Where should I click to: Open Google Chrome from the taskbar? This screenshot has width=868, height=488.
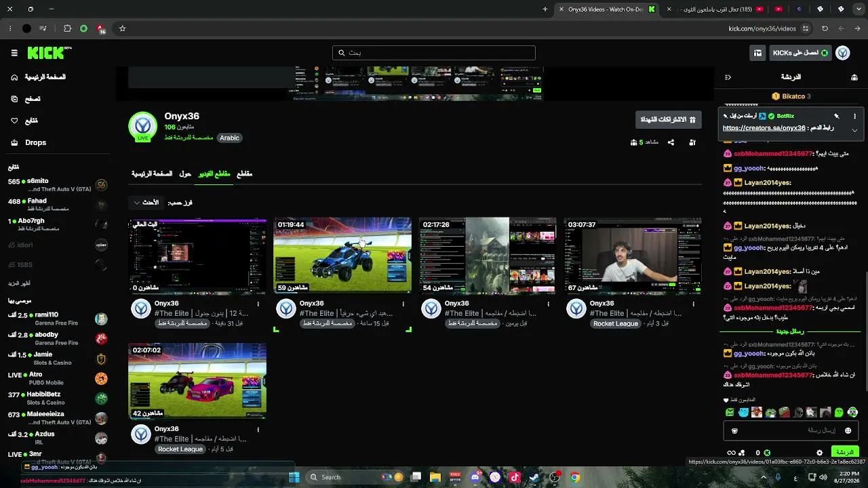click(574, 477)
